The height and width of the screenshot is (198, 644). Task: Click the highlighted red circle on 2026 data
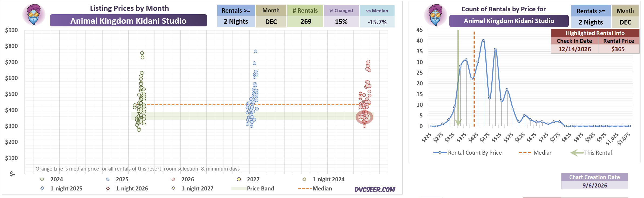[364, 117]
